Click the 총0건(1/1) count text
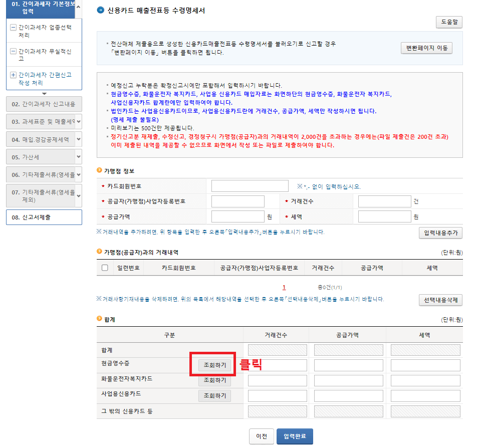 point(330,287)
